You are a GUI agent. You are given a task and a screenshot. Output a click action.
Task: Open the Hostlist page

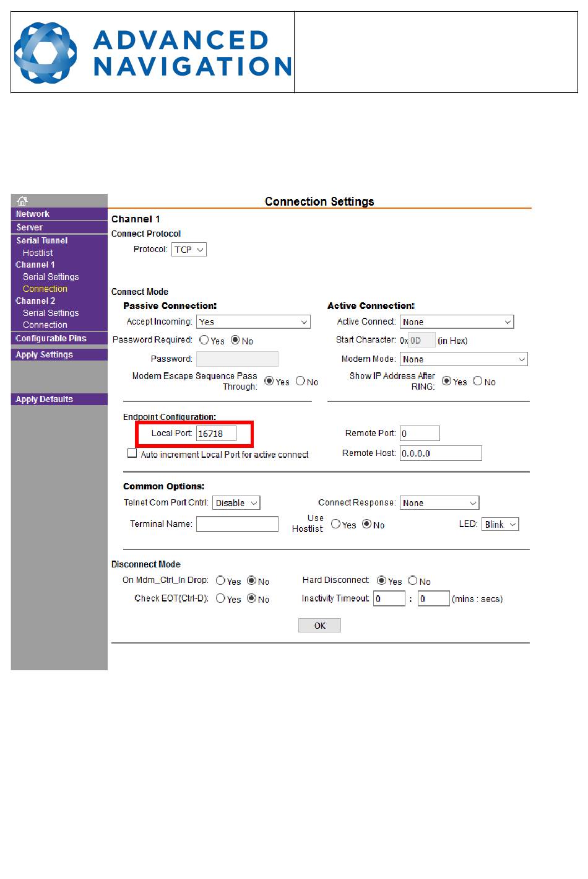38,253
